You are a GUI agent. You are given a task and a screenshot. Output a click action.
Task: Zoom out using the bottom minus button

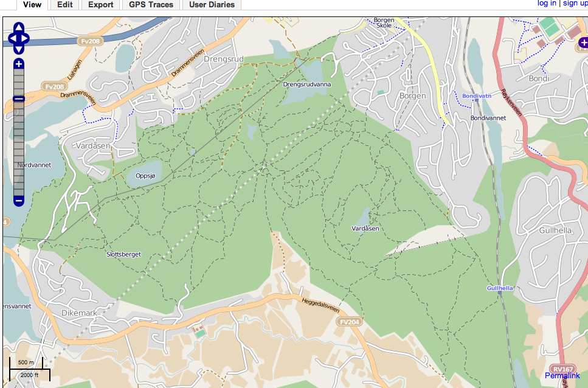(x=18, y=200)
